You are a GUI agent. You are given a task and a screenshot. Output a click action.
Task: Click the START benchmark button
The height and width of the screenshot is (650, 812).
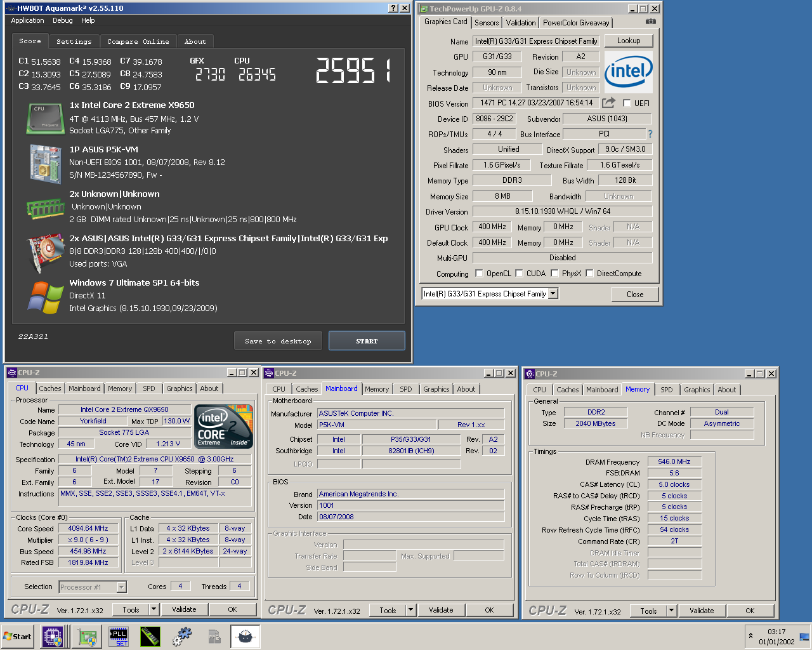367,341
